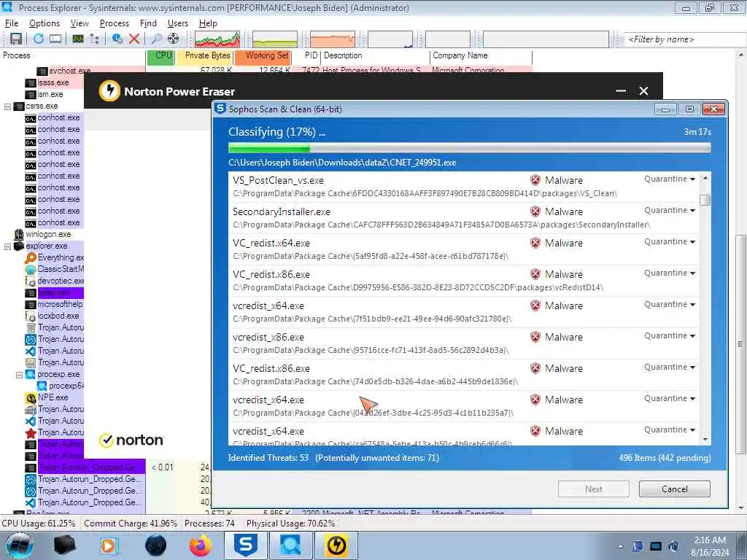The width and height of the screenshot is (747, 560).
Task: Click the Windows Start orb
Action: 19,545
